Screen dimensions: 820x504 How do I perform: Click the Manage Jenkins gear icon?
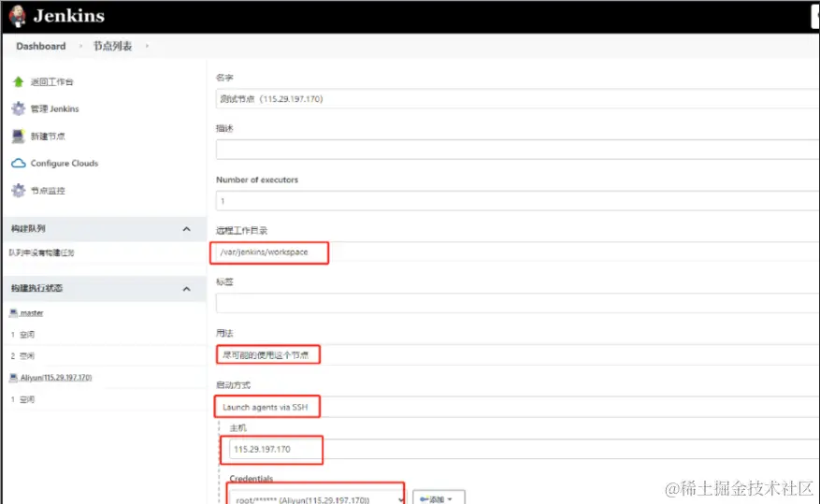click(19, 108)
